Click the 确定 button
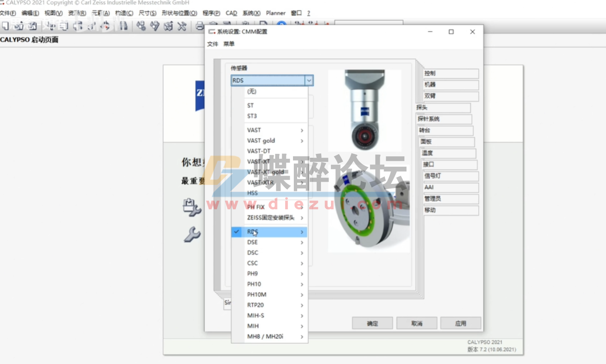Viewport: 606px width, 364px height. click(372, 323)
